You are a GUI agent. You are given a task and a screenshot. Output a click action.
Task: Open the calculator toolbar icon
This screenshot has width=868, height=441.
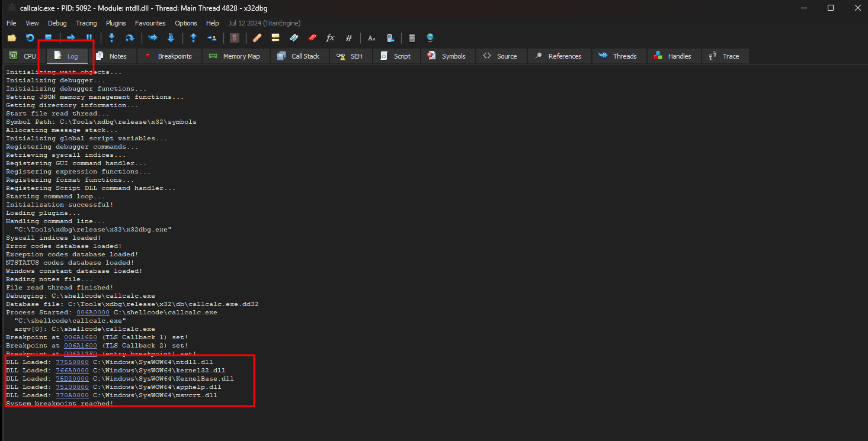(412, 38)
